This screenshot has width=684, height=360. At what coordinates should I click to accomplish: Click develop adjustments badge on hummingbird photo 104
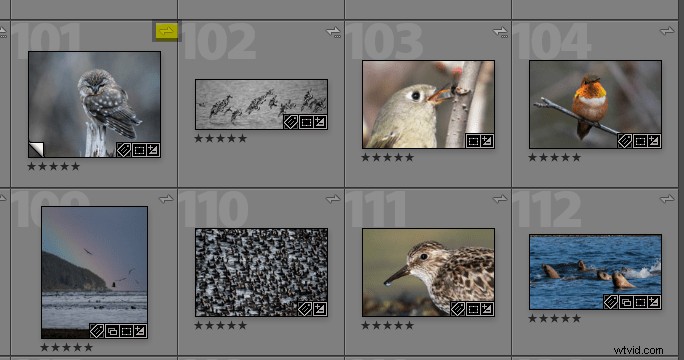pos(654,141)
